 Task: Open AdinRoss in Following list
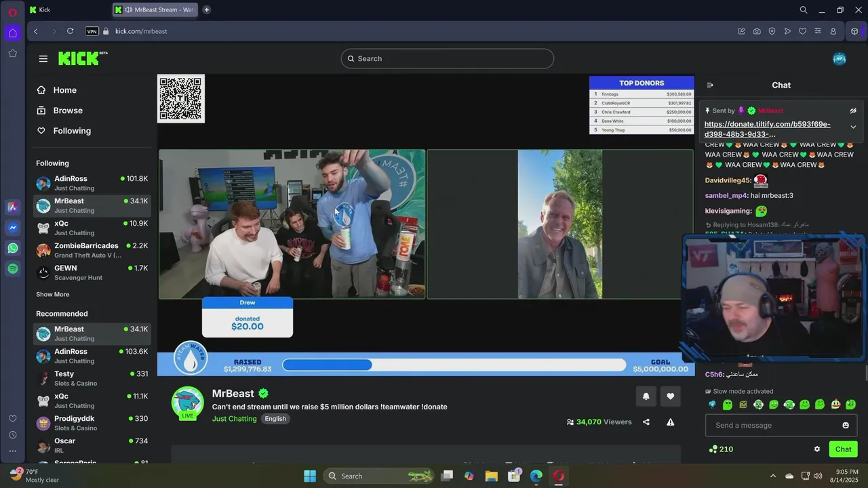92,183
